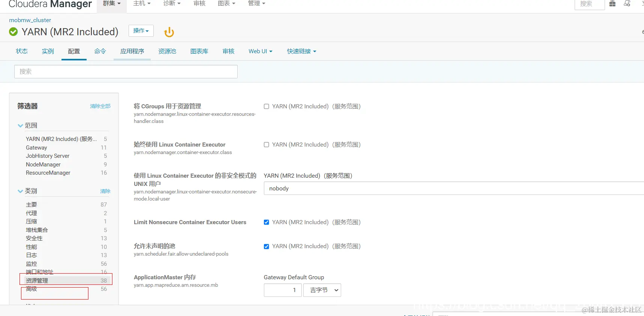644x316 pixels.
Task: Open the 资源池 tab
Action: click(x=167, y=51)
